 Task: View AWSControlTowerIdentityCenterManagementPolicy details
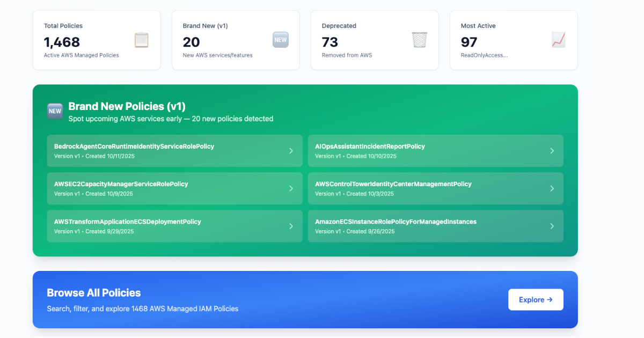pyautogui.click(x=393, y=184)
